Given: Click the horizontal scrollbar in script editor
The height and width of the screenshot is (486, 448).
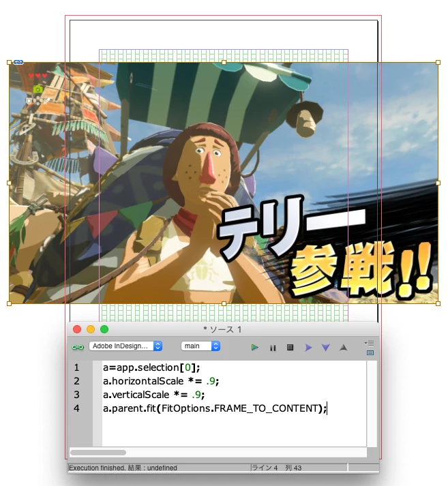Looking at the screenshot, I should [98, 453].
